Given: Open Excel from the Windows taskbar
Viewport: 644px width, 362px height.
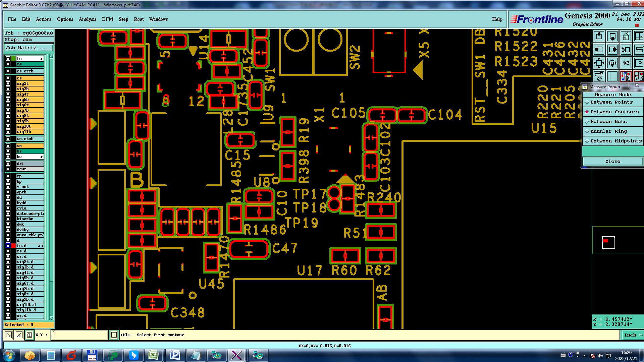Looking at the screenshot, I should 154,355.
